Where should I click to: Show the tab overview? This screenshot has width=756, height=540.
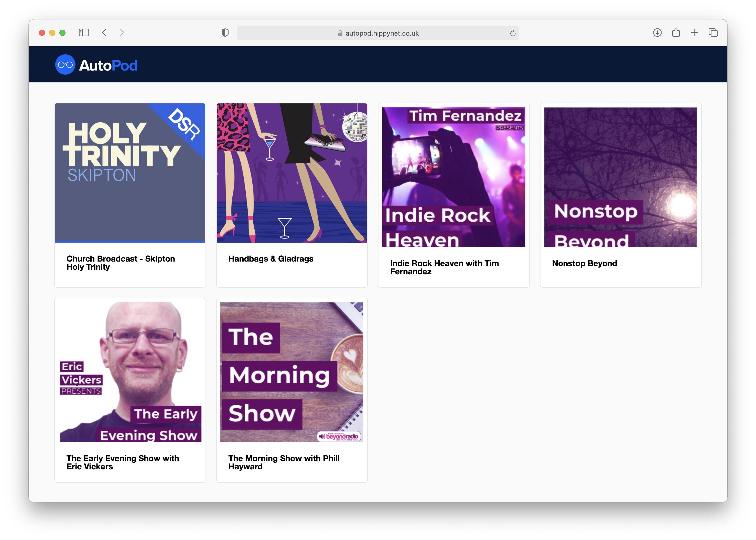tap(713, 33)
